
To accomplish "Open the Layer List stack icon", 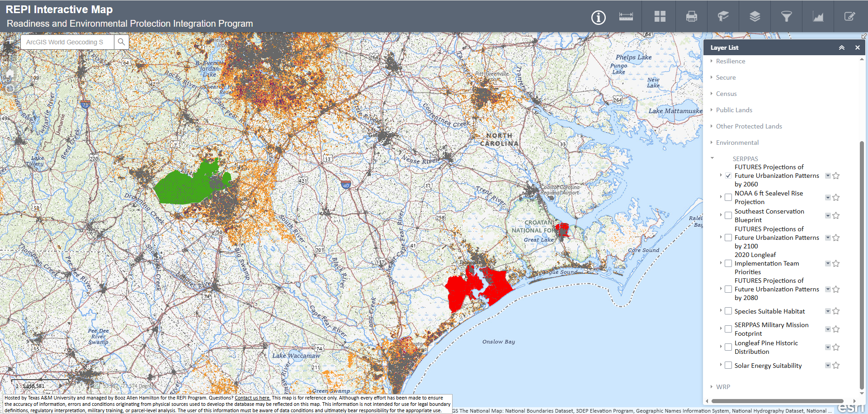I will click(x=755, y=17).
